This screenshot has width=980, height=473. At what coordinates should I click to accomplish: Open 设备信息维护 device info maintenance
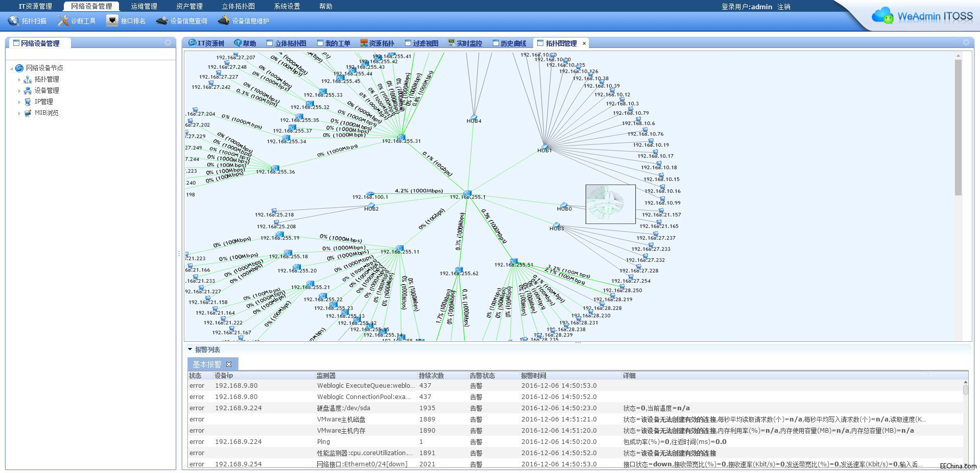[243, 21]
